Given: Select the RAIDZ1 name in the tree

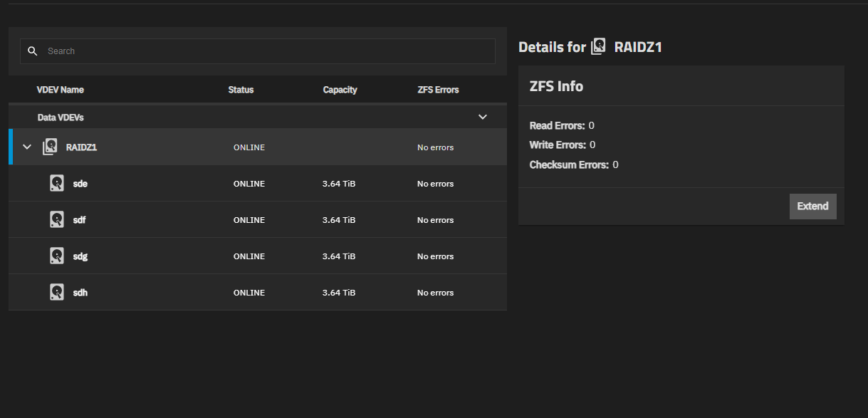Looking at the screenshot, I should pyautogui.click(x=81, y=147).
